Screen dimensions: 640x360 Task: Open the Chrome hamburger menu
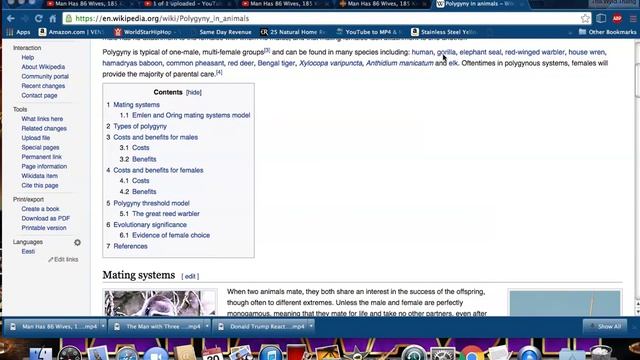click(633, 18)
